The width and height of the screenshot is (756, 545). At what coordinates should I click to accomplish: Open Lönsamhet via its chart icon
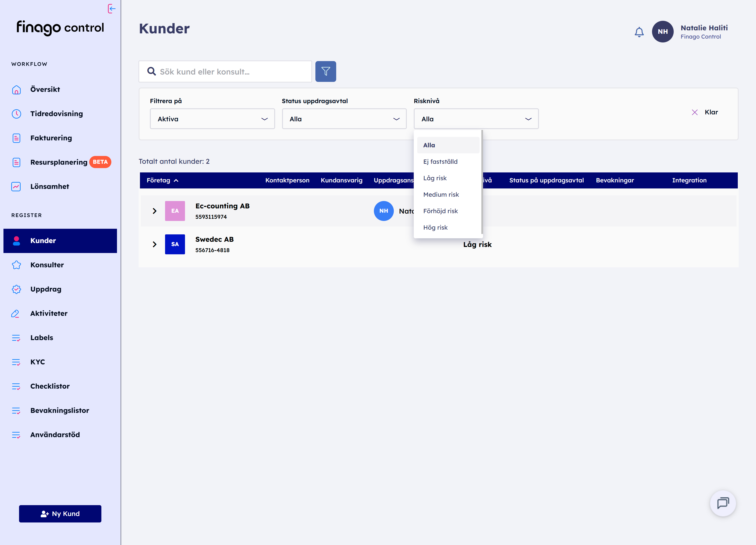[x=16, y=187]
